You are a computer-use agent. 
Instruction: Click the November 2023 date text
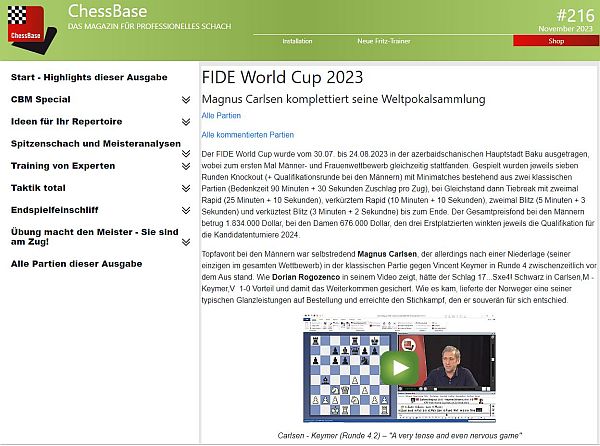(x=565, y=29)
